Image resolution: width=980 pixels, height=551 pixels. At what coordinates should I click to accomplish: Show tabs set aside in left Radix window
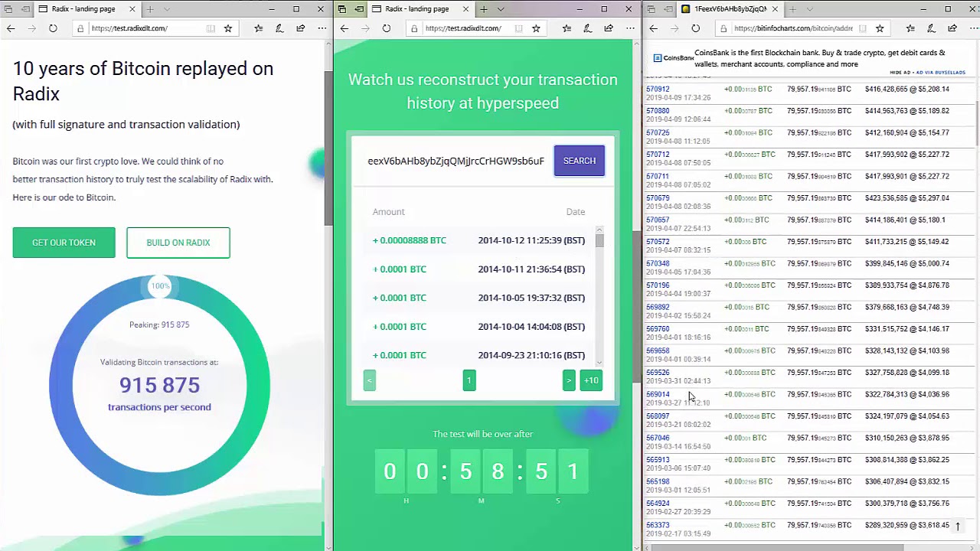click(8, 9)
